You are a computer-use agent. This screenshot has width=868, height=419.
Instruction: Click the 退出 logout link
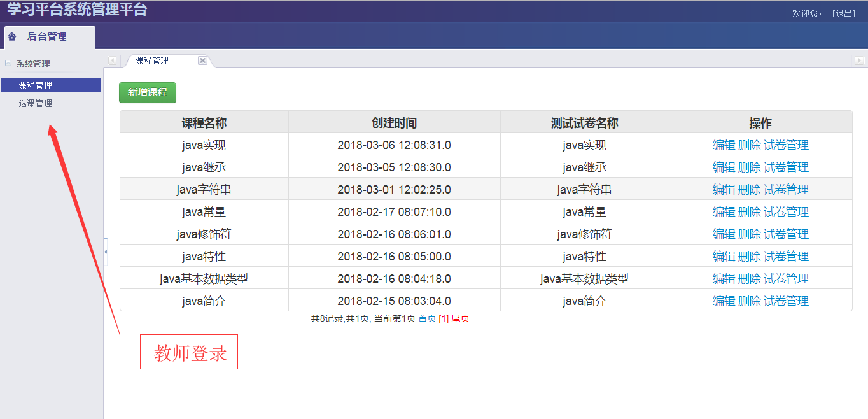tap(844, 13)
